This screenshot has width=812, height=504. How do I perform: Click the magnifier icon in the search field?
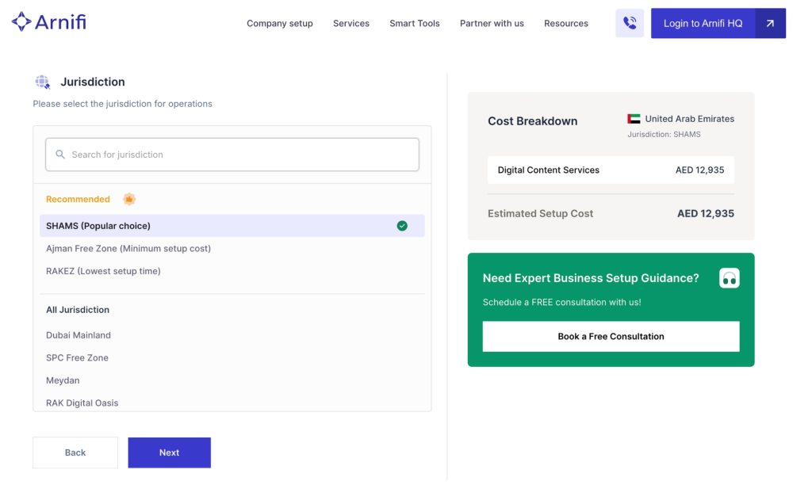60,154
